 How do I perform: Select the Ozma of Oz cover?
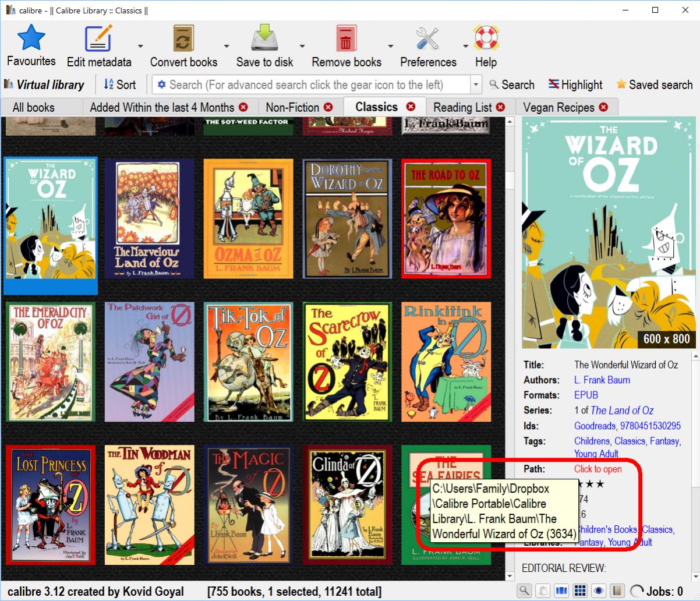coord(249,218)
